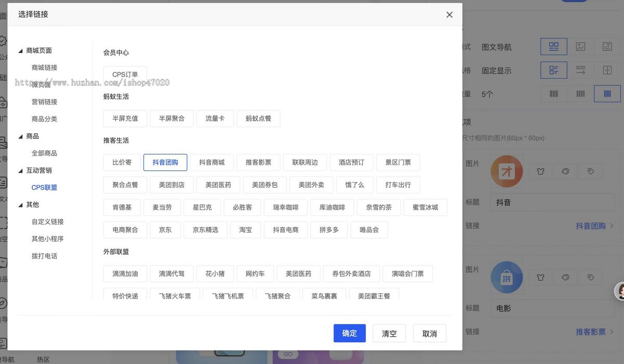This screenshot has height=364, width=624.
Task: Select CPS联盟 in the left tree
Action: coord(44,187)
